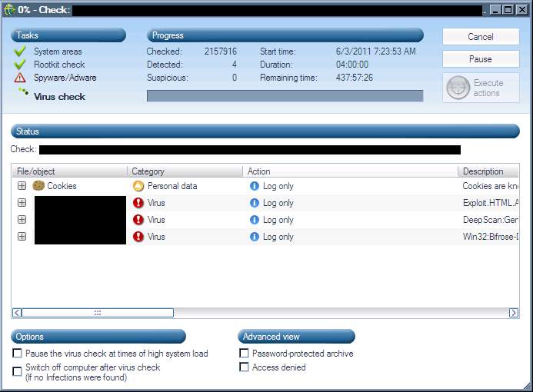Expand the Exploit.HTML virus row
The image size is (533, 392).
tap(22, 203)
